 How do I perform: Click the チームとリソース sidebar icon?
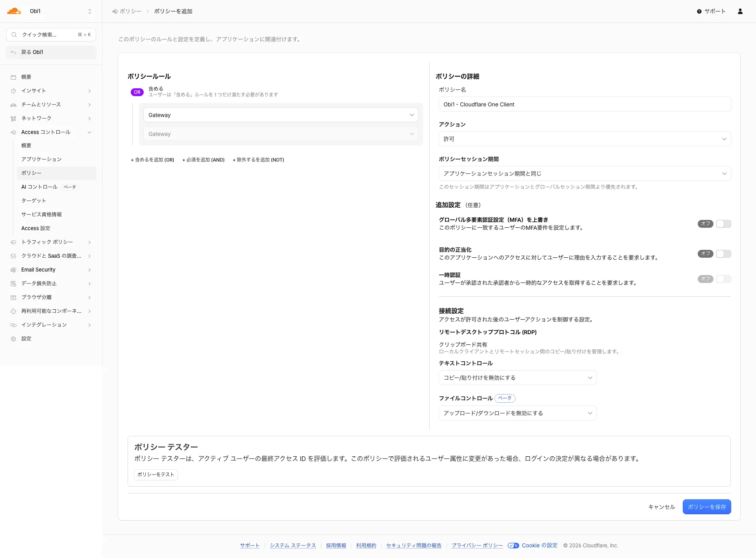(13, 105)
